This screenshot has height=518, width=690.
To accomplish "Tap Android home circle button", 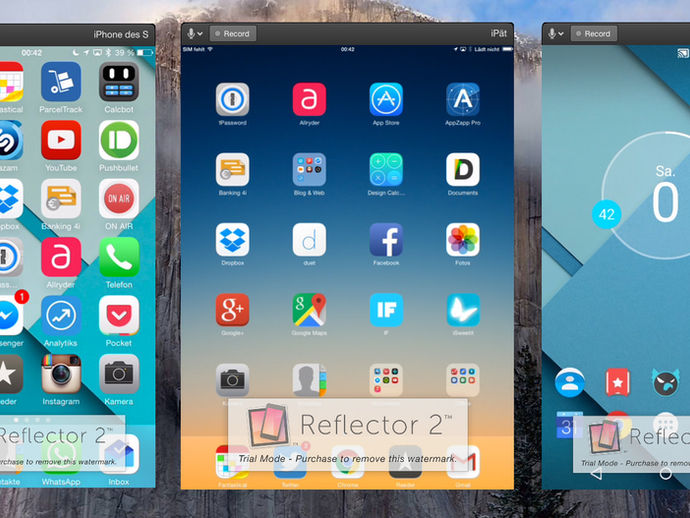I will coord(665,474).
